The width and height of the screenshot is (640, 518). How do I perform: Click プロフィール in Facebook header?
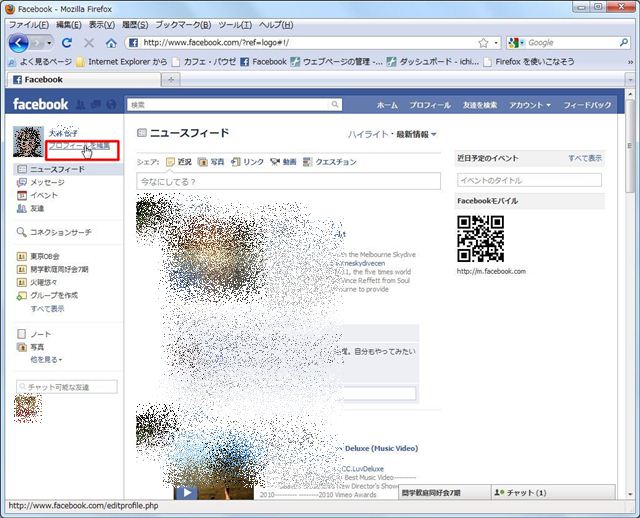click(430, 105)
